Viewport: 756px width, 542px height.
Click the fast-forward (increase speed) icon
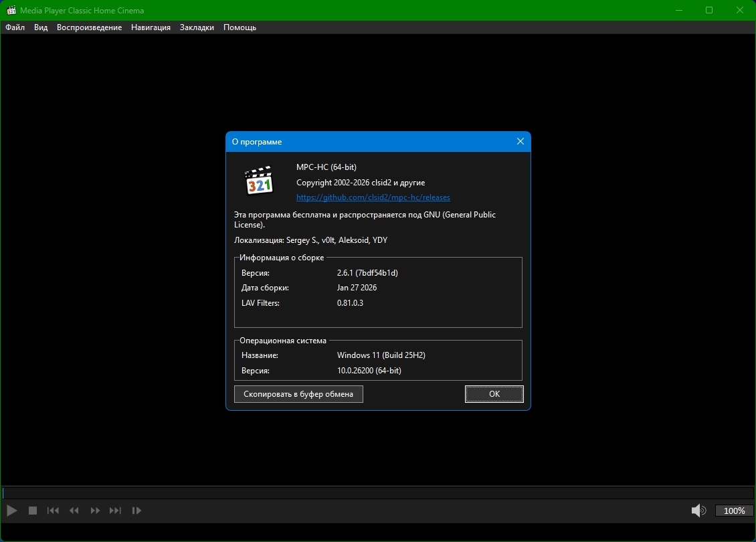tap(95, 511)
